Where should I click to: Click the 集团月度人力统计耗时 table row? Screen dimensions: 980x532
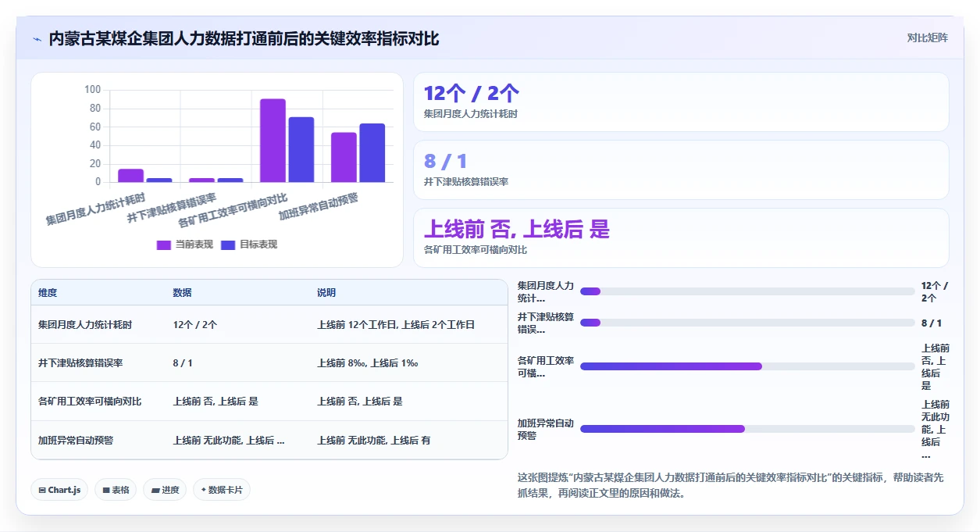point(269,324)
